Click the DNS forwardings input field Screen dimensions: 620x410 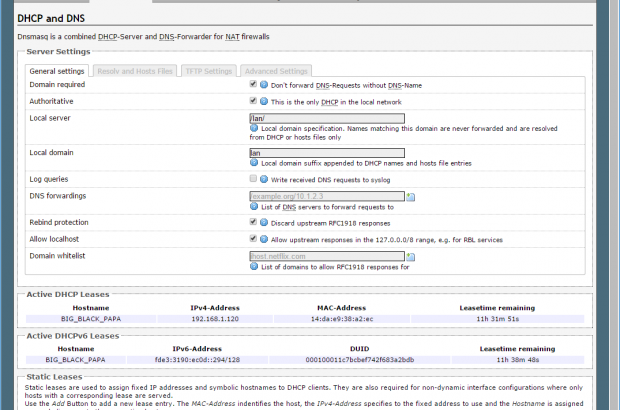coord(326,196)
